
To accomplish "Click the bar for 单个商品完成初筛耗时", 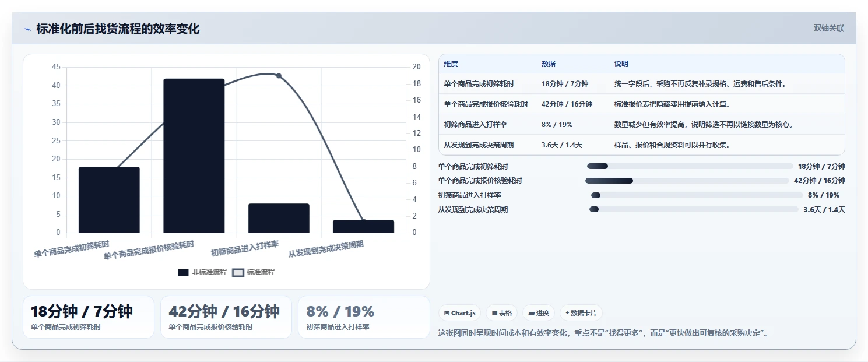I will [x=109, y=200].
